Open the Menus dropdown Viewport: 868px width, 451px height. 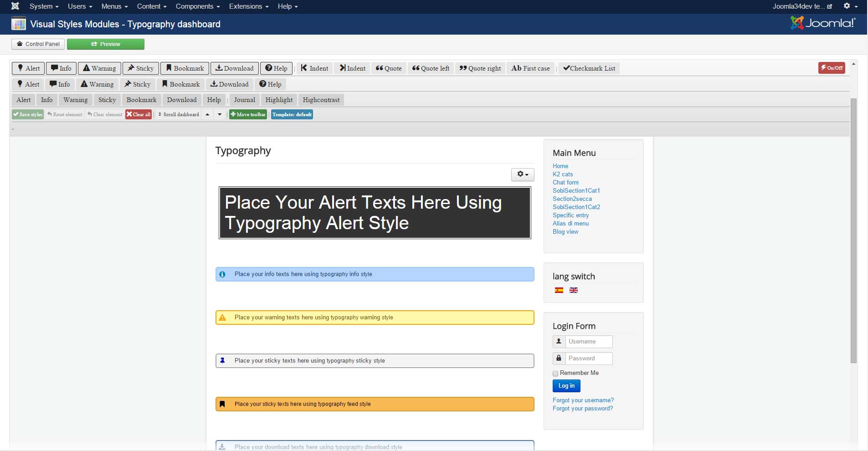114,6
